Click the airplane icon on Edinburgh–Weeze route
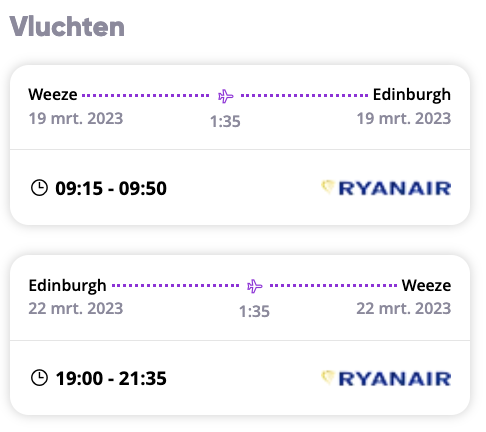The height and width of the screenshot is (432, 486). [255, 286]
